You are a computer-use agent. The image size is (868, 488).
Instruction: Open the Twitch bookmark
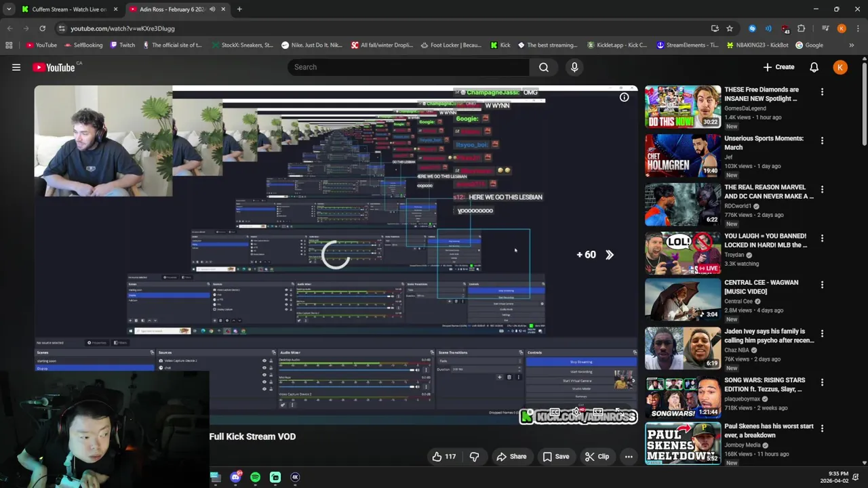click(122, 45)
